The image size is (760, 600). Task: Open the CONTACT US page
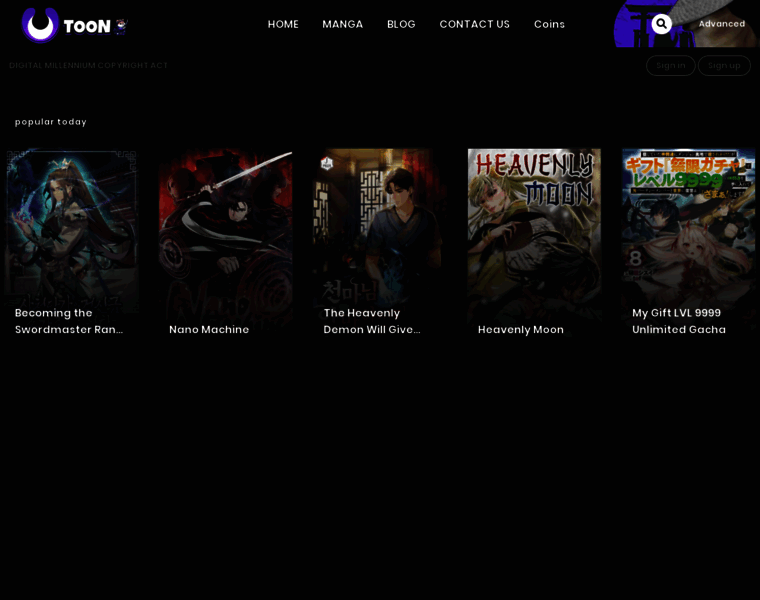click(475, 24)
